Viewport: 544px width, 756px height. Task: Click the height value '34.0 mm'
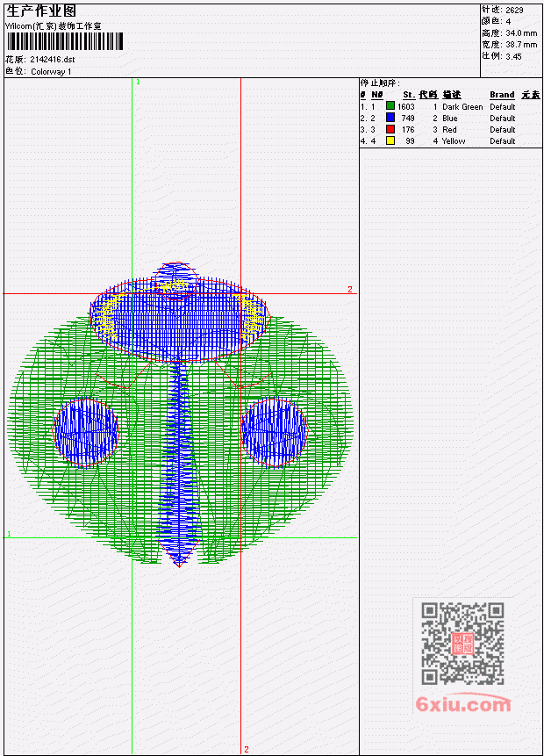click(521, 32)
